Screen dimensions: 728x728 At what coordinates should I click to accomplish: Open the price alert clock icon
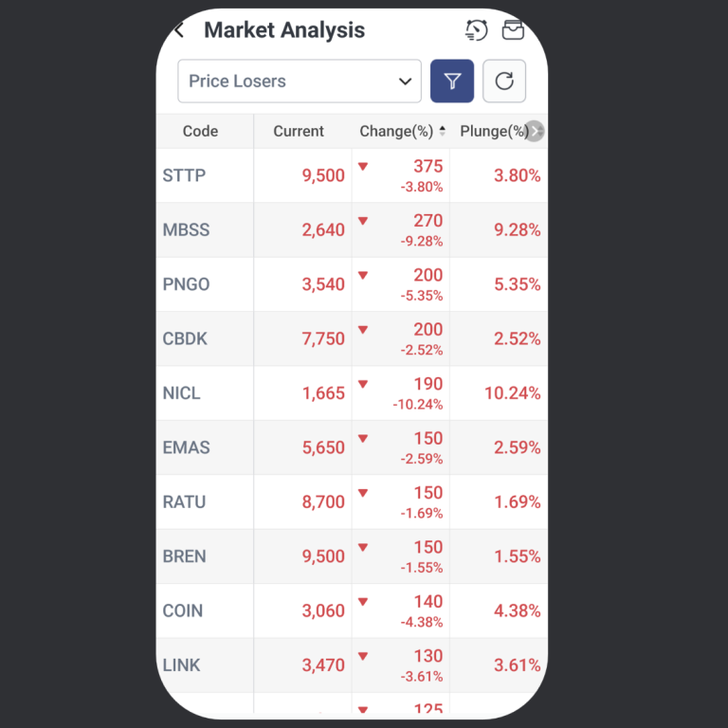477,30
